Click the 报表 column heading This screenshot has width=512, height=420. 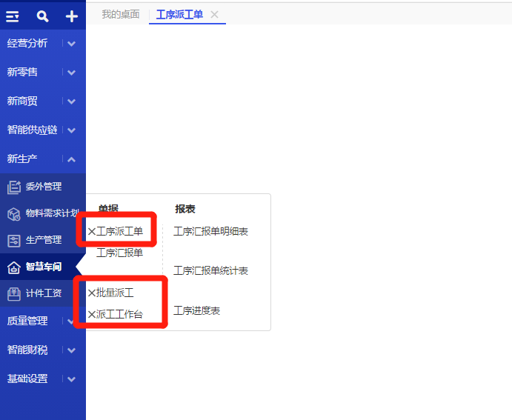(185, 209)
